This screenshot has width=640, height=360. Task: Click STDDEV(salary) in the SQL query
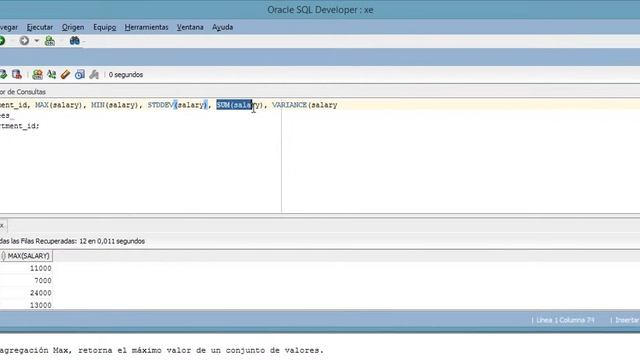(178, 105)
